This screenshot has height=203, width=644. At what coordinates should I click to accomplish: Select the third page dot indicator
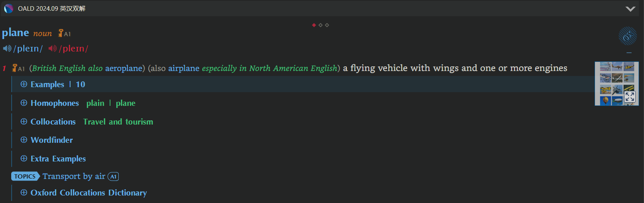[327, 25]
